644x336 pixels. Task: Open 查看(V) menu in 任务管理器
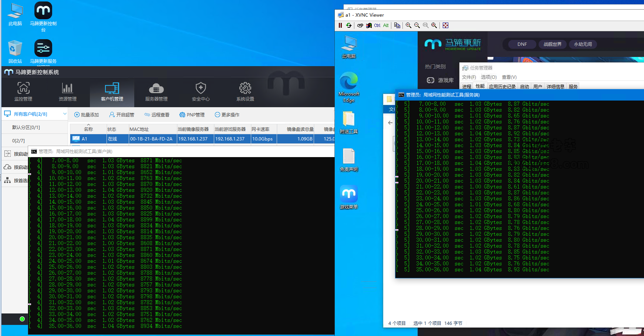[509, 77]
